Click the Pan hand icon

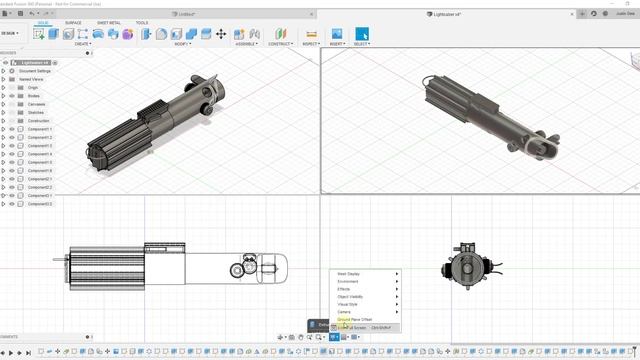[301, 337]
